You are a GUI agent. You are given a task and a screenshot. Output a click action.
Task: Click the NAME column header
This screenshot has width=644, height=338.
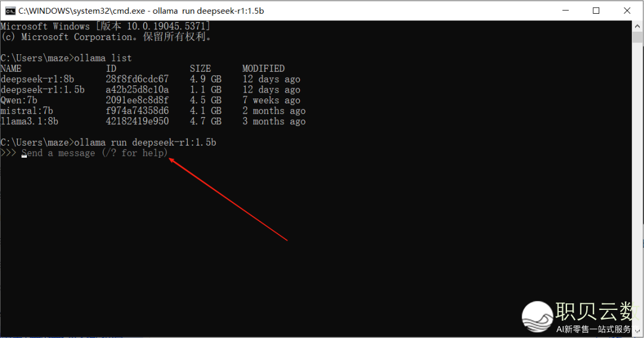pyautogui.click(x=11, y=68)
